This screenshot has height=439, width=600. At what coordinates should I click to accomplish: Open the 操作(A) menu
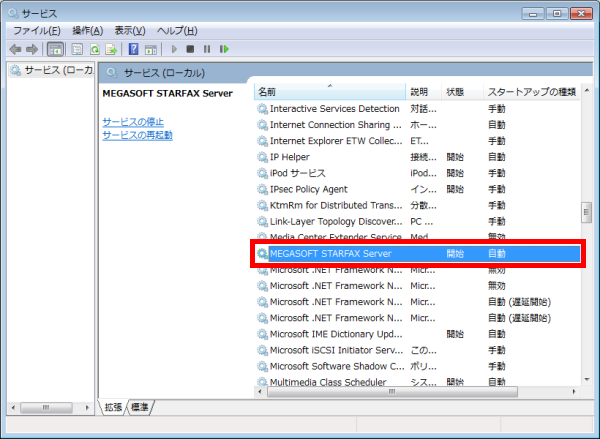coord(87,31)
